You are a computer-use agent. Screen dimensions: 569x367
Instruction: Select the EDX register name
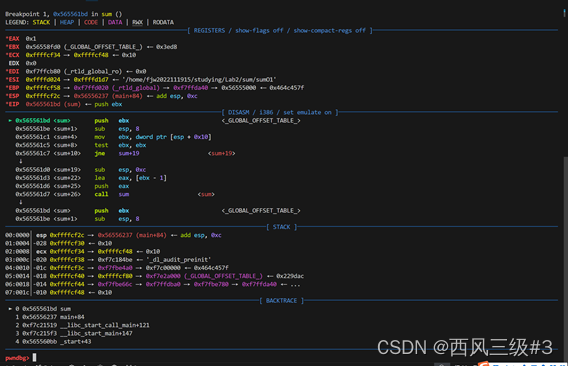14,63
